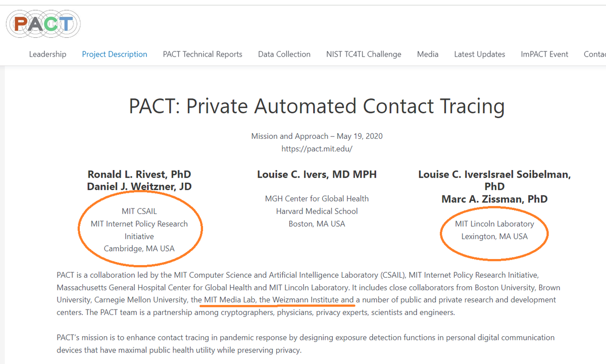Click the Boston, MA USA text

(x=317, y=224)
